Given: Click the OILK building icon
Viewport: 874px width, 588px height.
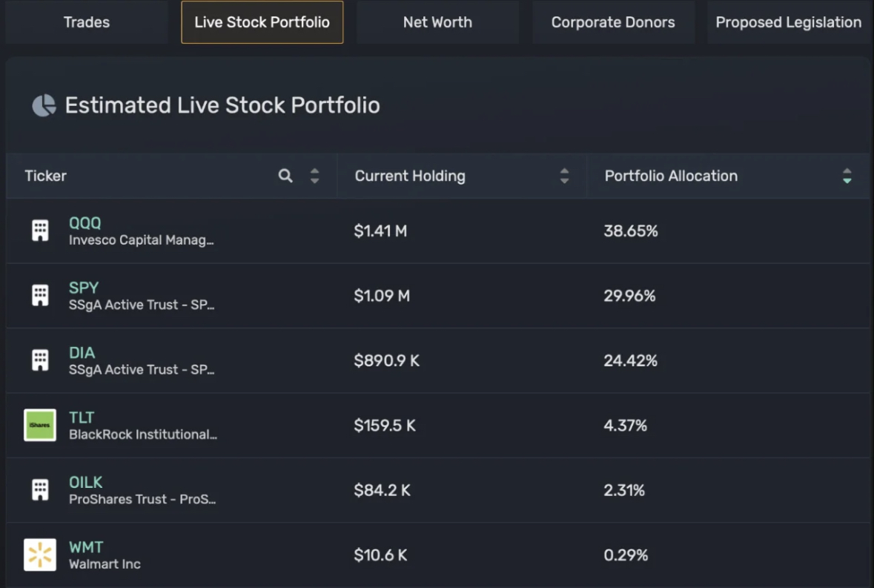Looking at the screenshot, I should pos(40,490).
